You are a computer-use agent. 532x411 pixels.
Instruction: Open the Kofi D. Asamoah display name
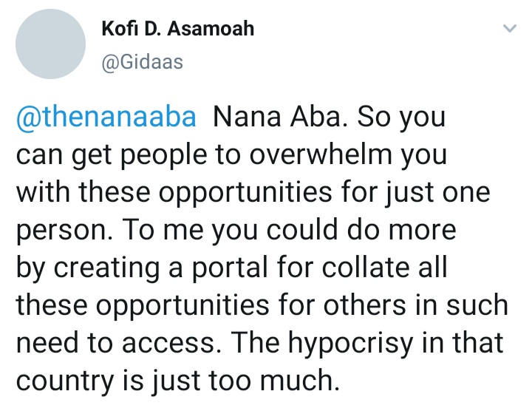pyautogui.click(x=178, y=29)
